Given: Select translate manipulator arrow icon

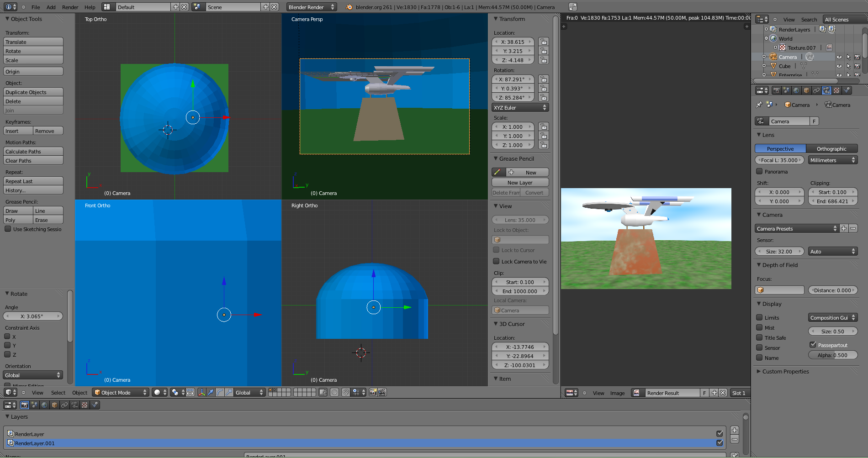Looking at the screenshot, I should [x=211, y=392].
